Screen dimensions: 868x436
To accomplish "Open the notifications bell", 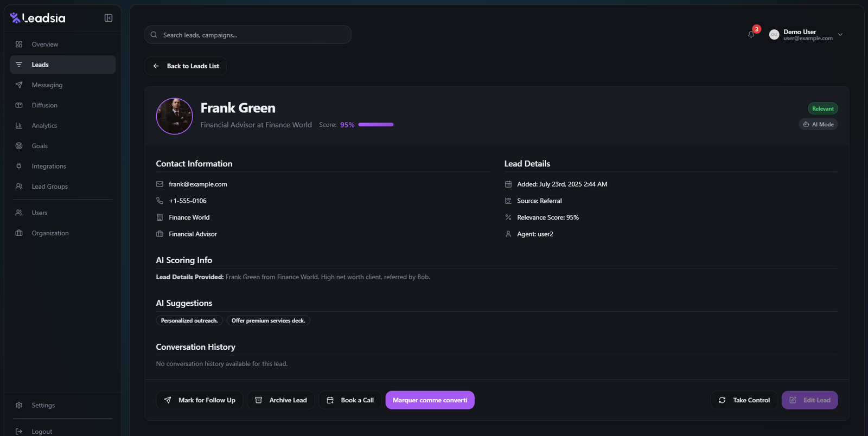I will [751, 35].
